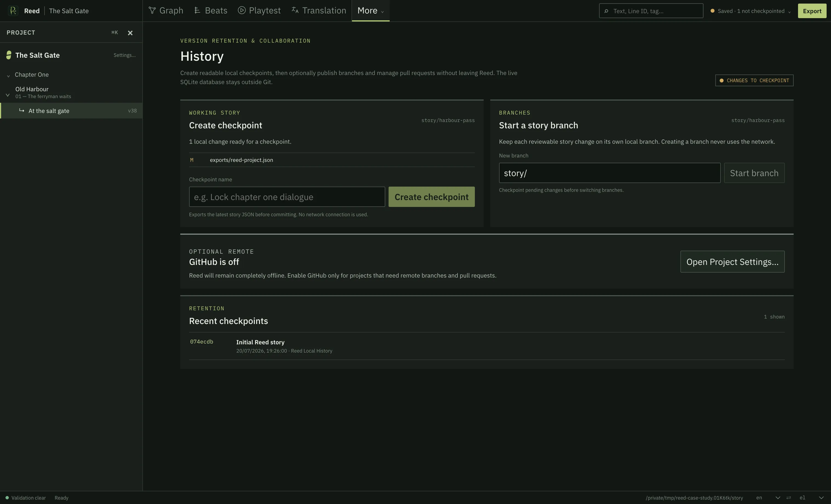Click the Beats tab icon
Viewport: 831px width, 504px height.
click(x=197, y=10)
